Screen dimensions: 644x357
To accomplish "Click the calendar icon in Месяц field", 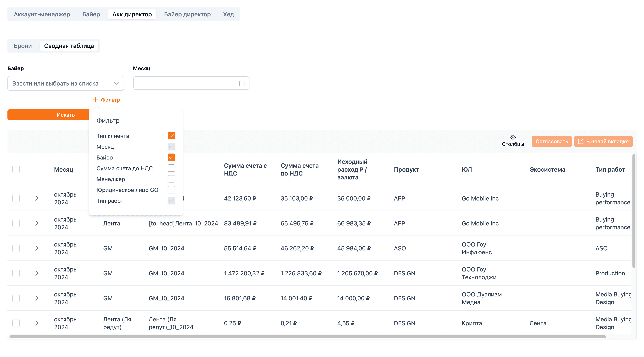I will click(241, 83).
